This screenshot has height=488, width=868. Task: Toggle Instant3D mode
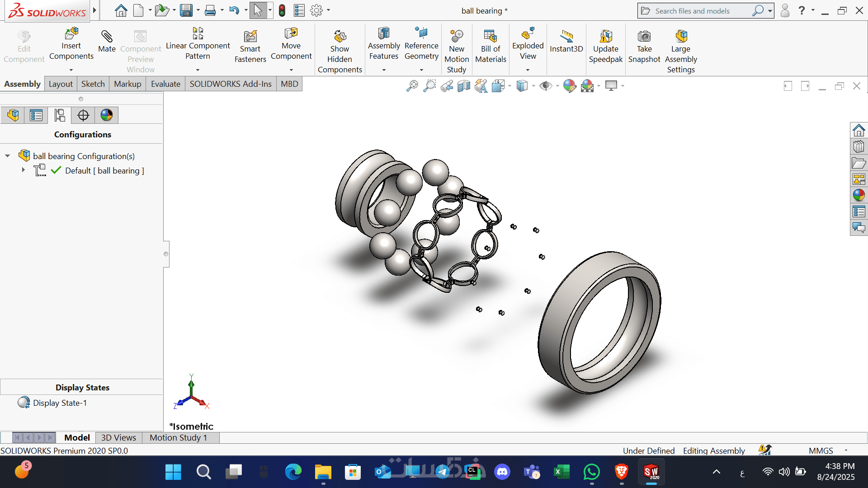566,37
